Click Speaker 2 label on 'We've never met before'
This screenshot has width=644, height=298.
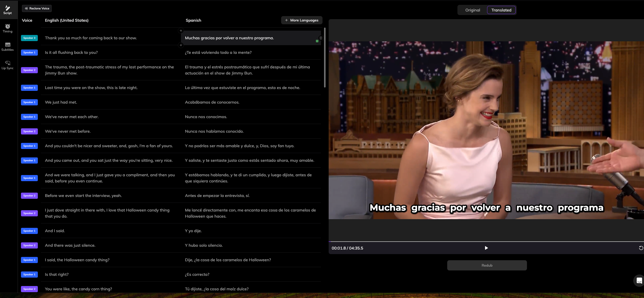[x=30, y=131]
